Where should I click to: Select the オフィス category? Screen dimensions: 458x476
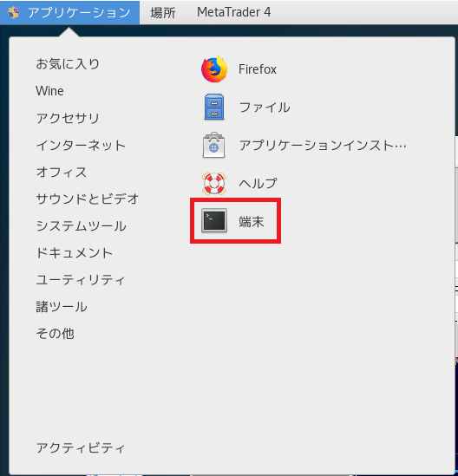click(62, 173)
